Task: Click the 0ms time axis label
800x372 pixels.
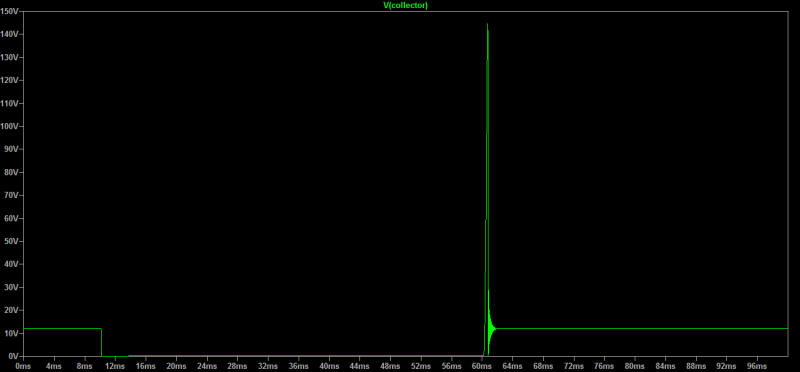Action: click(23, 366)
